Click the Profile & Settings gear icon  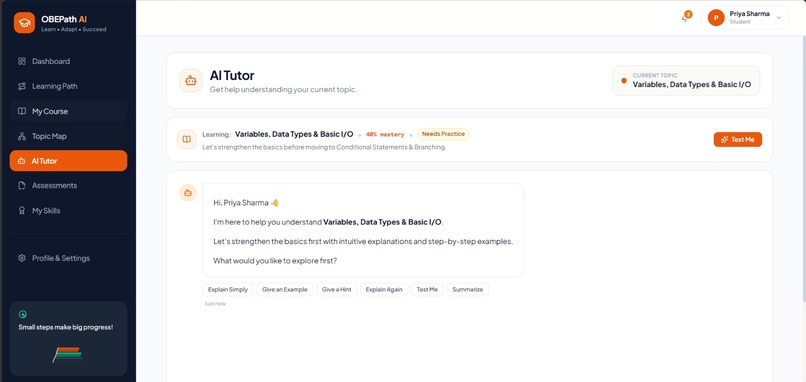(x=22, y=258)
